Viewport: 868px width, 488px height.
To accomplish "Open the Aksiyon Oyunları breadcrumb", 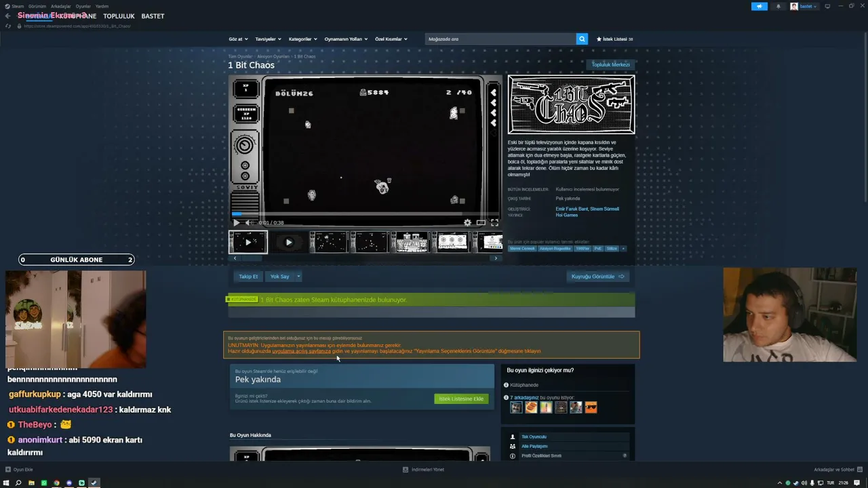I will 273,56.
